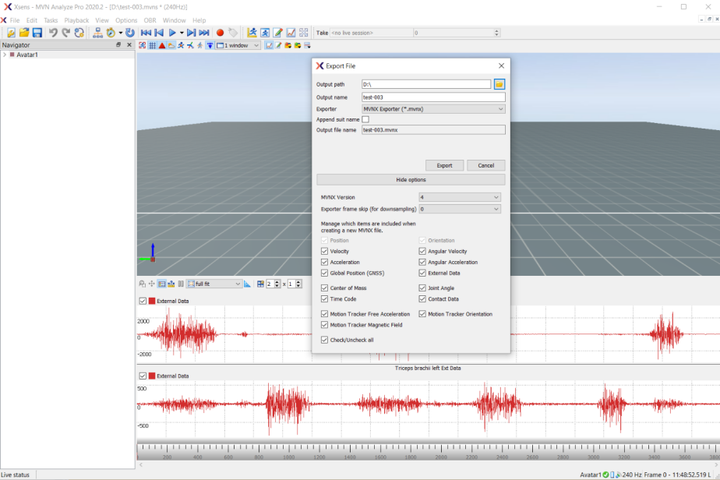Open the Exporter format dropdown

pos(433,108)
